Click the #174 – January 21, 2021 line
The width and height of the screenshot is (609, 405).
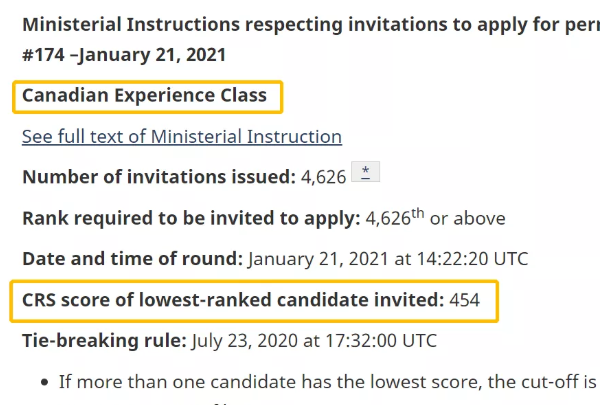coord(124,54)
